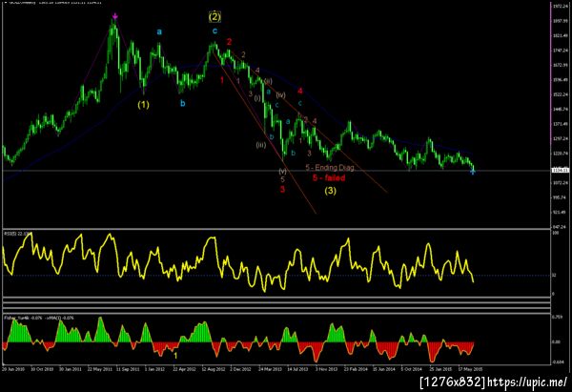This screenshot has width=572, height=392.
Task: Click the '17 May 2015' date on the time axis
Action: click(471, 369)
